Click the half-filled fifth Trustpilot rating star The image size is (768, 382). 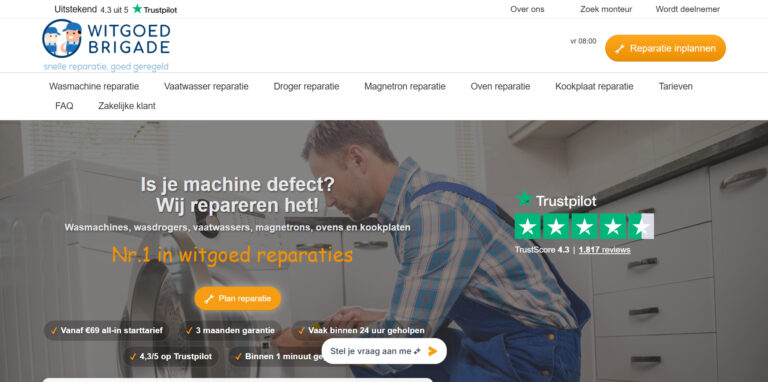coord(641,226)
